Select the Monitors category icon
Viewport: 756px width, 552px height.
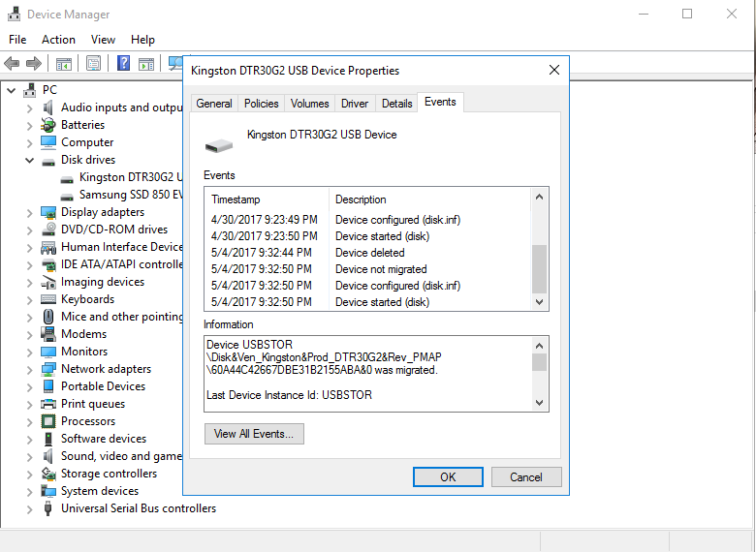48,352
